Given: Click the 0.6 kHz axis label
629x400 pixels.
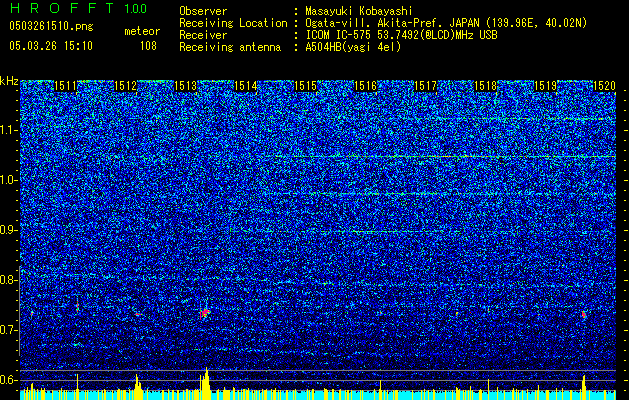Looking at the screenshot, I should (8, 380).
